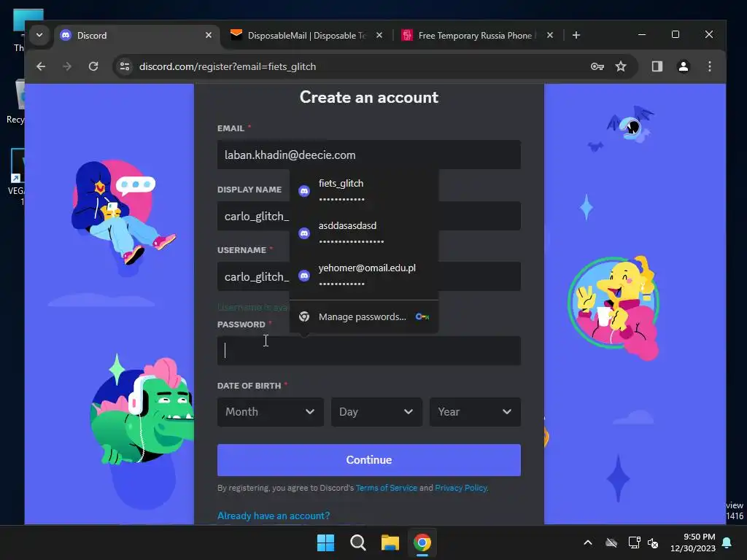This screenshot has height=560, width=747.
Task: Open the clock and date panel
Action: click(x=693, y=542)
